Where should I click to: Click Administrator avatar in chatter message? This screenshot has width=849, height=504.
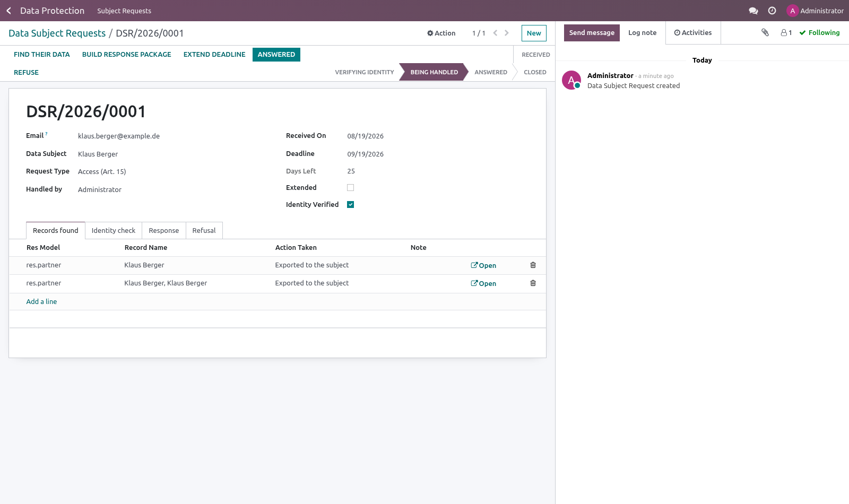click(571, 80)
